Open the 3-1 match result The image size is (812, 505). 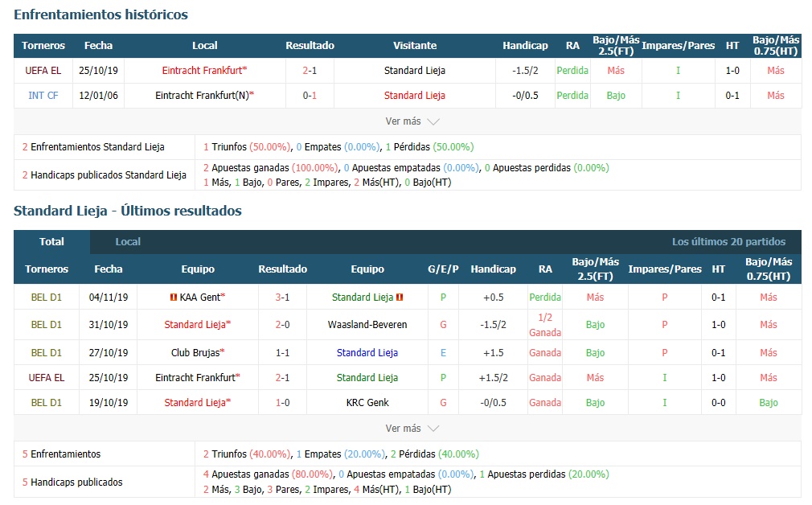[283, 298]
